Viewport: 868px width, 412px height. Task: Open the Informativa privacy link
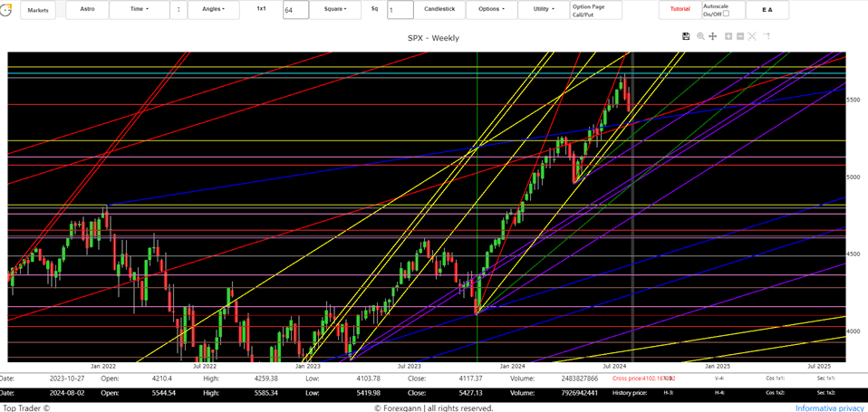829,407
